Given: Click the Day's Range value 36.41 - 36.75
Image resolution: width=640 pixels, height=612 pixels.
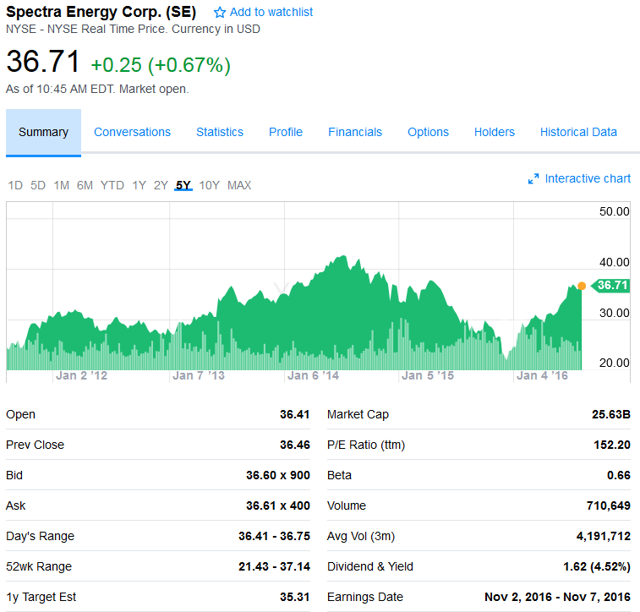Looking at the screenshot, I should click(x=274, y=536).
